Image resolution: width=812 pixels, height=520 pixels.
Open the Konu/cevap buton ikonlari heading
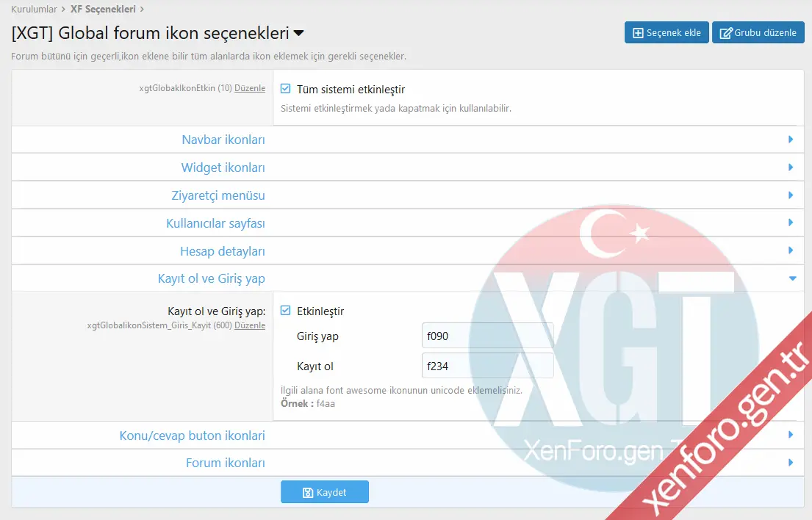[x=192, y=436]
